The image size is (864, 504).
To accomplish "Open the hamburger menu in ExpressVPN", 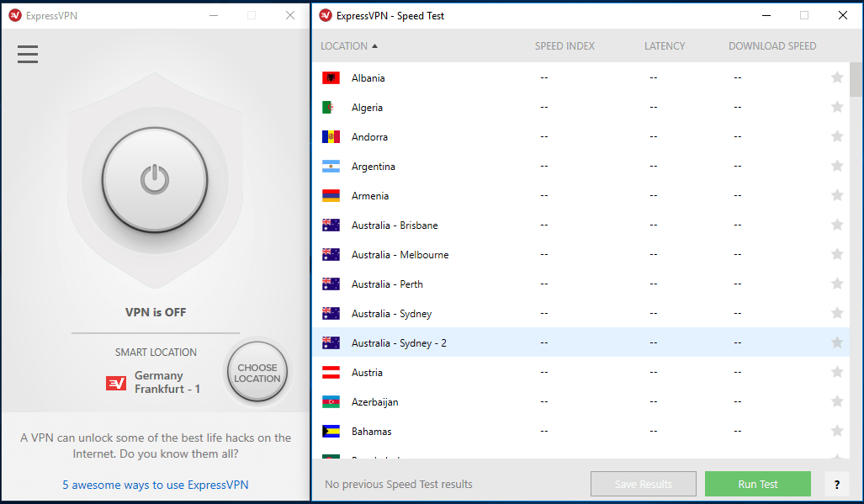I will tap(28, 54).
